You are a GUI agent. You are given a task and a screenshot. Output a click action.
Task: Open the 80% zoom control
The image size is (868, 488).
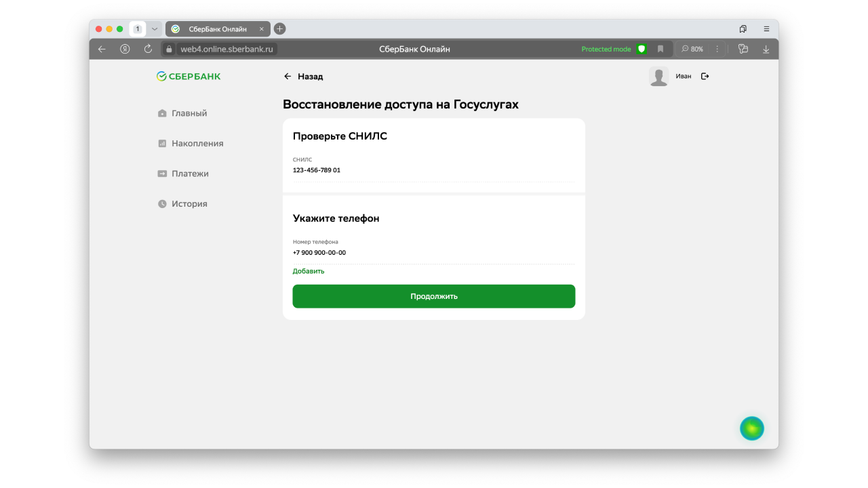point(692,49)
